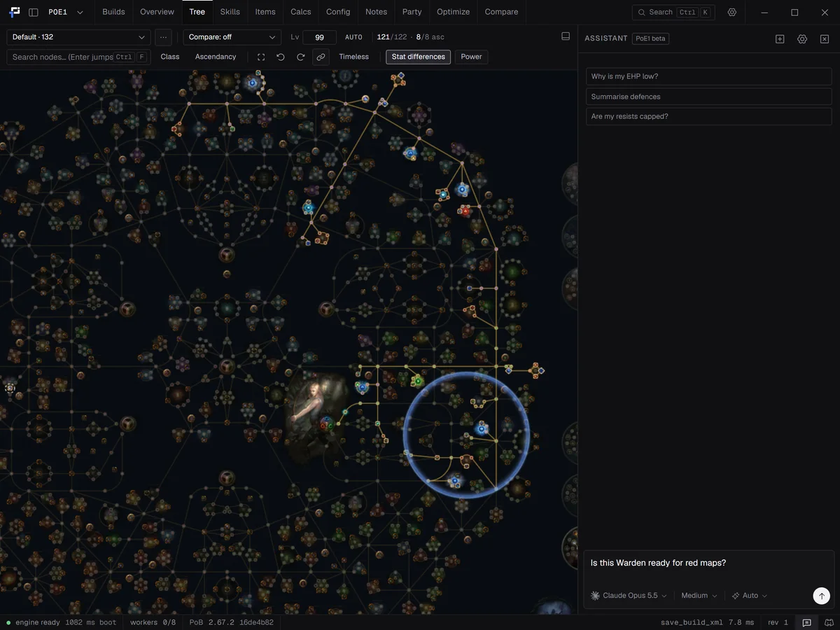Go to the Calcs tab
Screen dimensions: 840x630
point(301,12)
